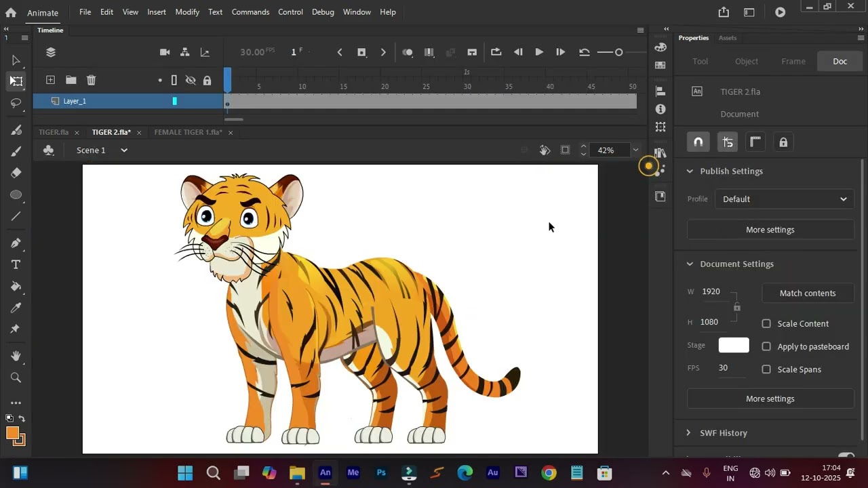Viewport: 868px width, 488px height.
Task: Click the Match contents button
Action: pos(808,293)
